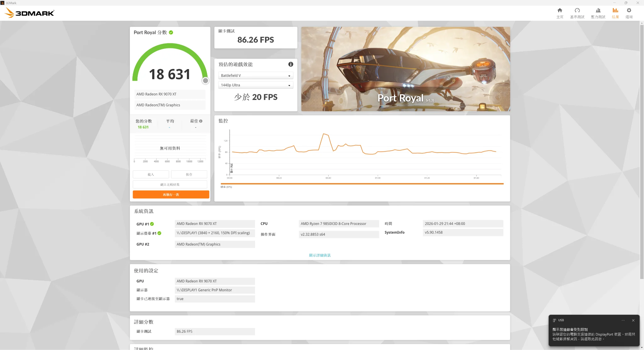Click the show detailed info link
This screenshot has height=350, width=644.
319,255
